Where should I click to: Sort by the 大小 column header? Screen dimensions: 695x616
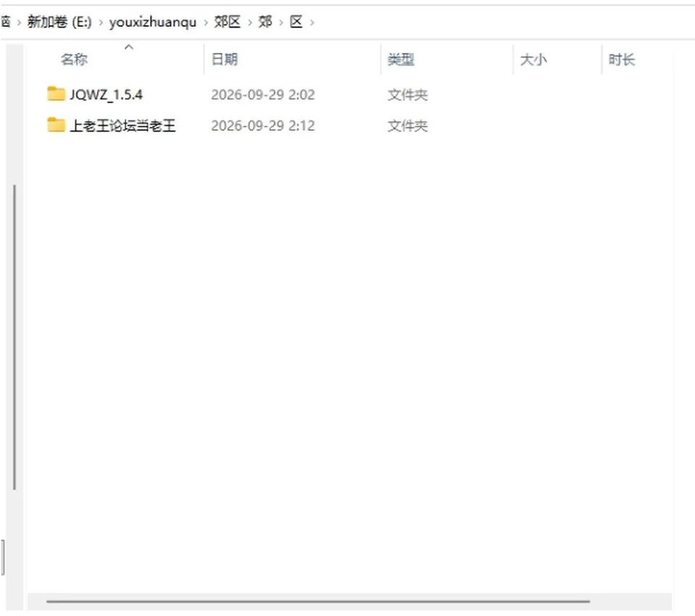tap(534, 59)
